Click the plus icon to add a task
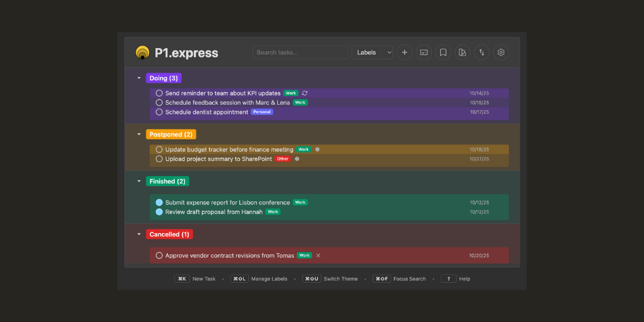 [x=405, y=52]
